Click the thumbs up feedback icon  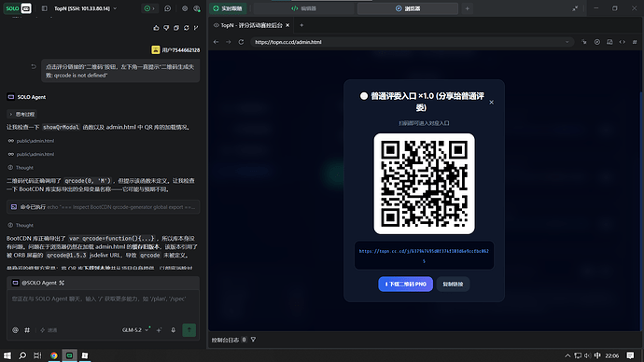coord(156,28)
